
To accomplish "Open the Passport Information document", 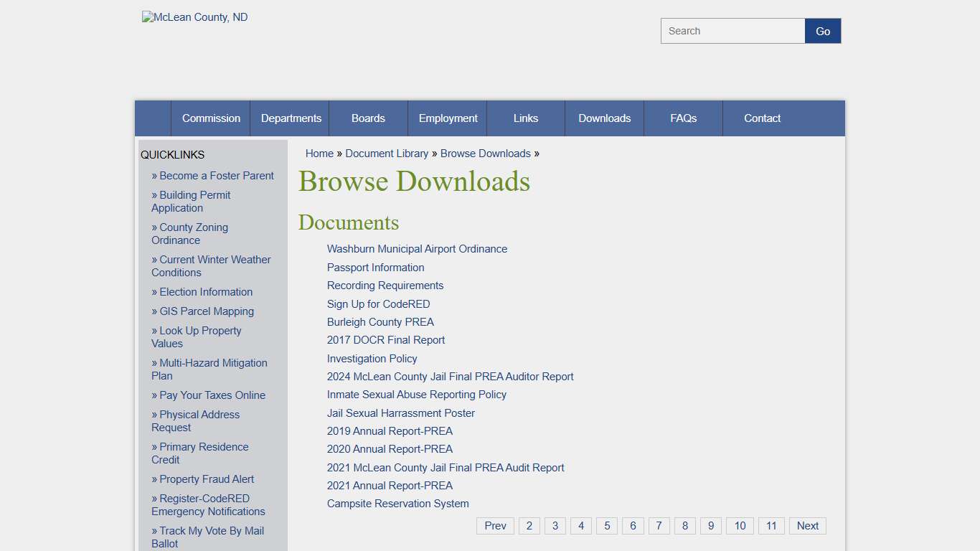I will tap(375, 267).
